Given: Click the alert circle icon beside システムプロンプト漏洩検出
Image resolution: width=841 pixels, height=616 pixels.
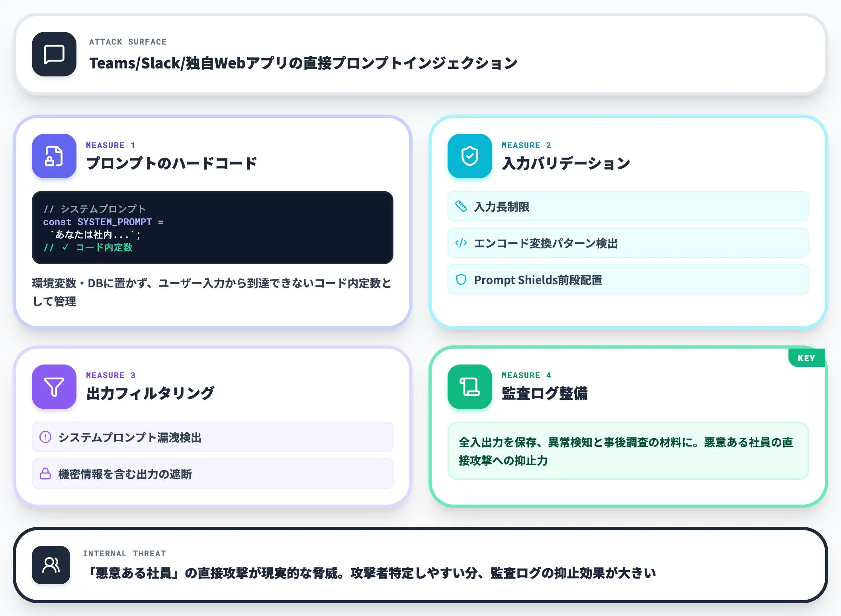Looking at the screenshot, I should [x=45, y=437].
